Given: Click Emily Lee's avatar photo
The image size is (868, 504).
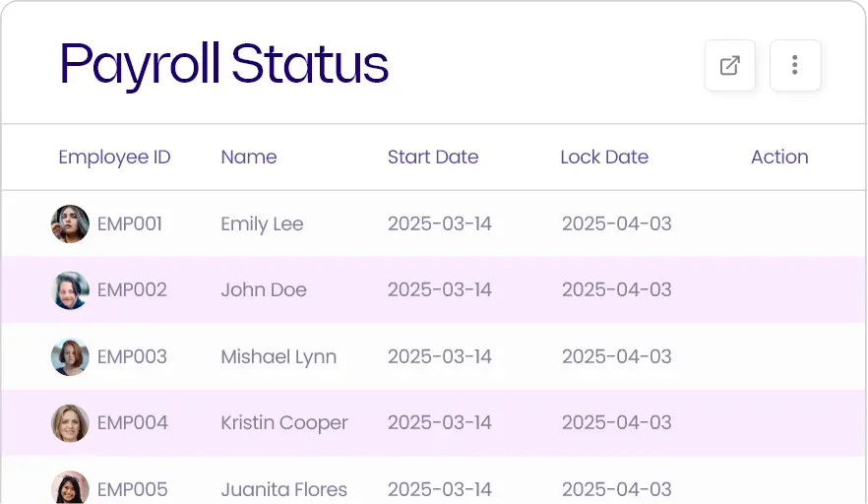Looking at the screenshot, I should point(70,224).
